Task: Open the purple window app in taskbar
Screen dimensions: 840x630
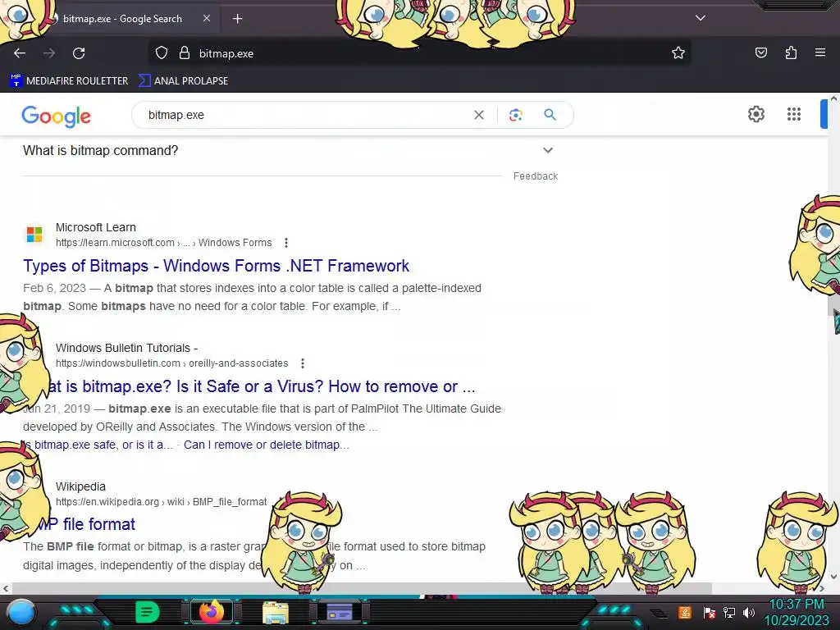Action: [x=339, y=612]
